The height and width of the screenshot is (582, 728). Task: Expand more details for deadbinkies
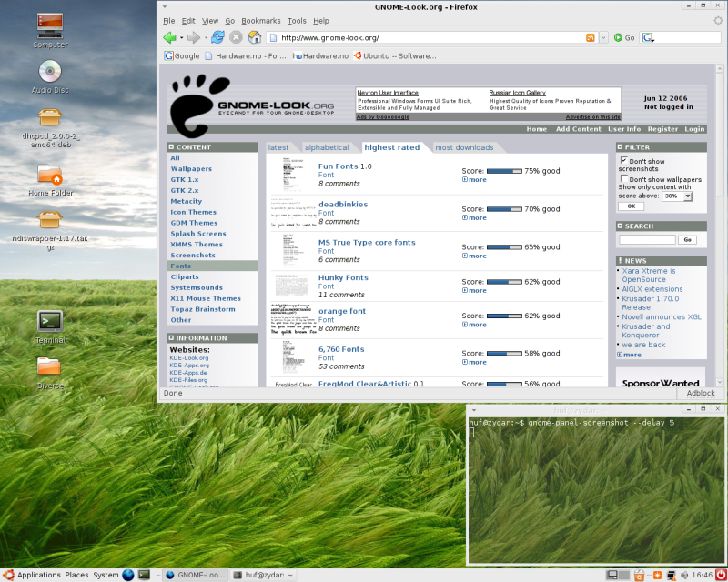[474, 217]
